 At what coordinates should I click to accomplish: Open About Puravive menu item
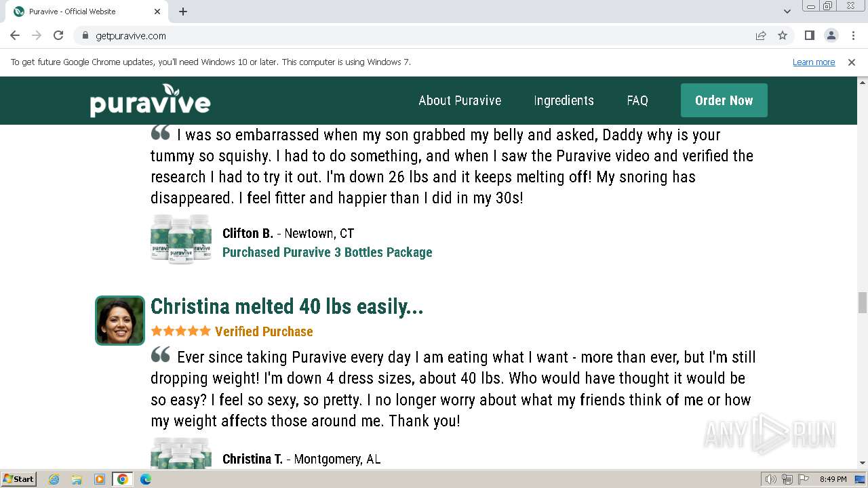(460, 100)
